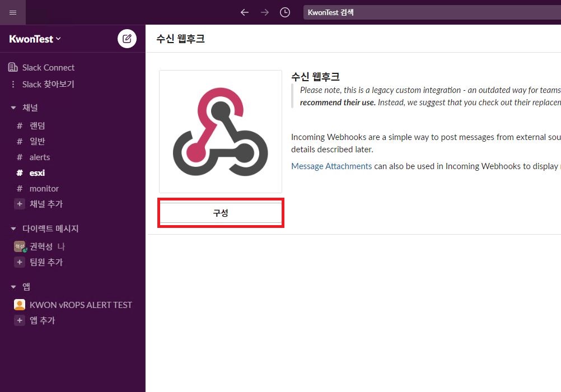
Task: Click the plus icon for 팀원 추가
Action: pyautogui.click(x=20, y=262)
